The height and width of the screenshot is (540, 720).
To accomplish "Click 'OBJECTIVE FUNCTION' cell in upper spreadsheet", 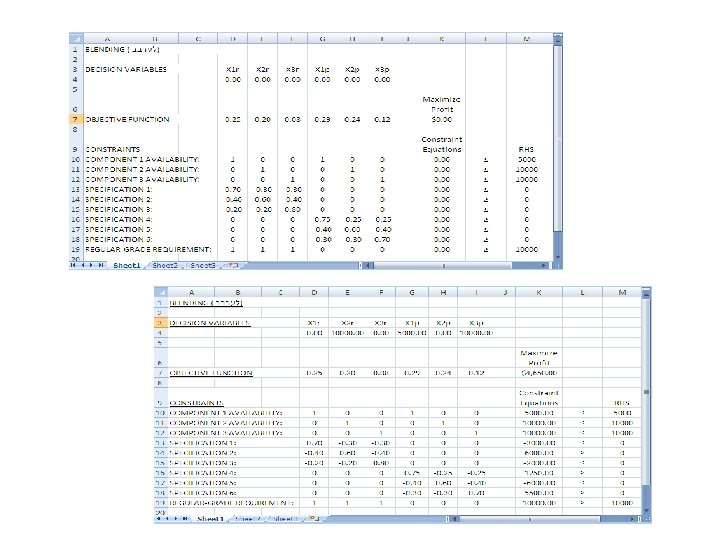I will point(127,119).
